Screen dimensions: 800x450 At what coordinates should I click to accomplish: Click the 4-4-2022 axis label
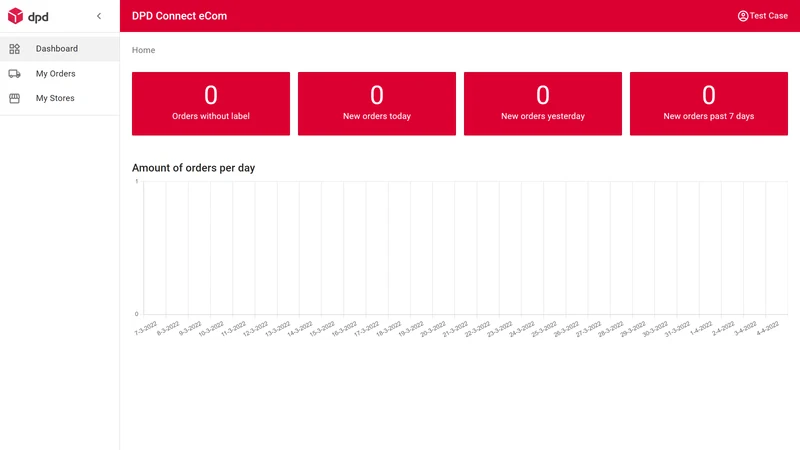tap(767, 328)
